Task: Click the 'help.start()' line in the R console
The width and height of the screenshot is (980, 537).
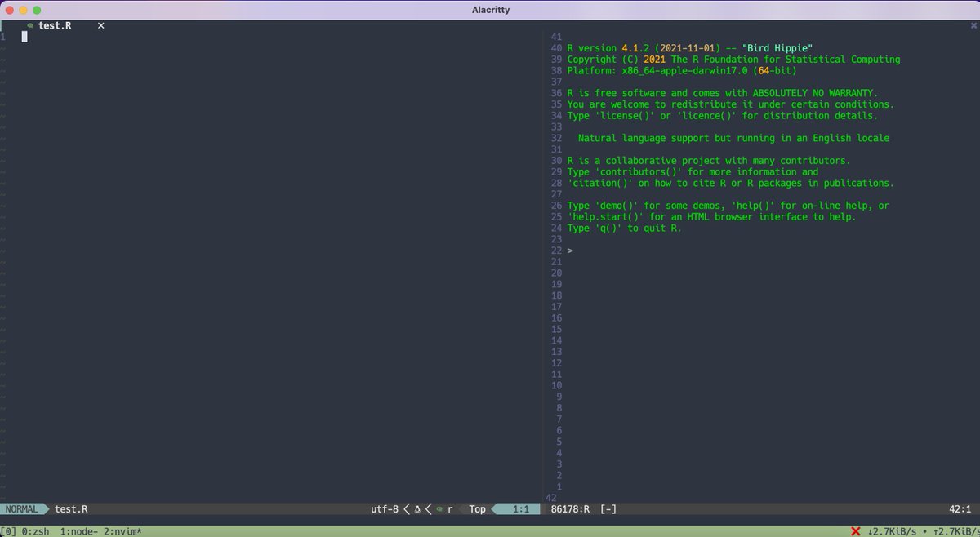Action: click(711, 217)
